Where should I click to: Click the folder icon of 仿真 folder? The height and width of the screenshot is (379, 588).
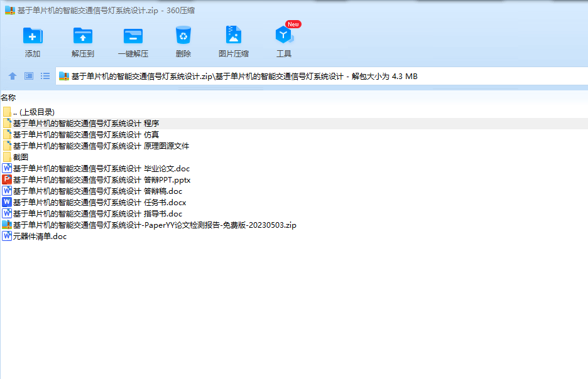[7, 134]
